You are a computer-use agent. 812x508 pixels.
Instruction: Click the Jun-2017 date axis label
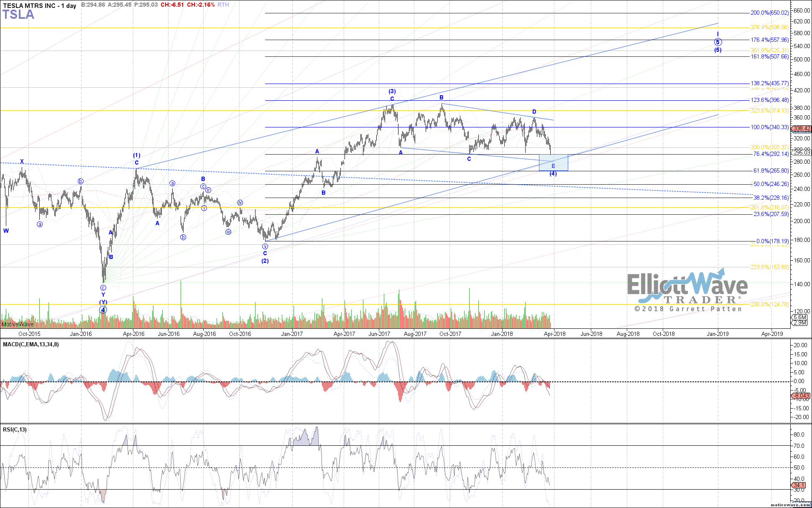(x=379, y=334)
